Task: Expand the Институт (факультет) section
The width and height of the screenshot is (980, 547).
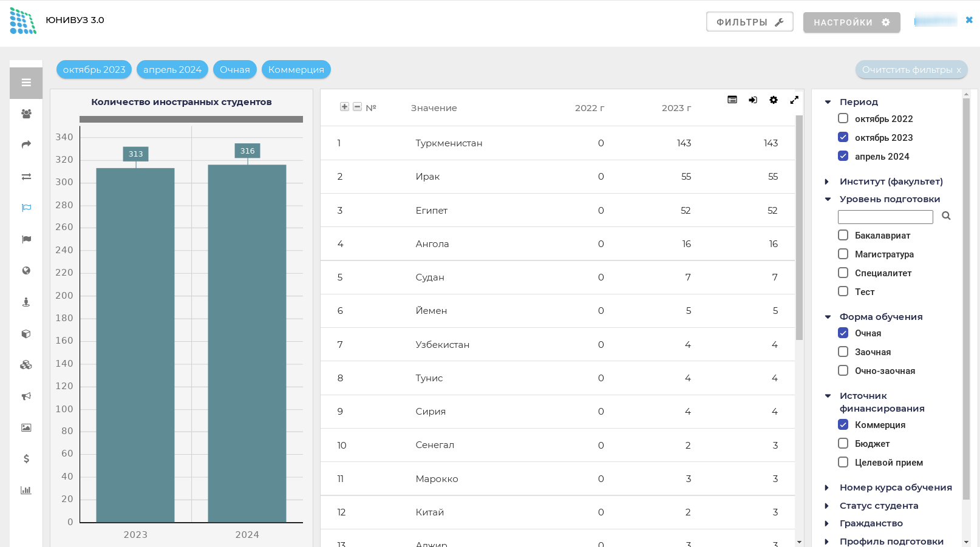Action: 827,182
